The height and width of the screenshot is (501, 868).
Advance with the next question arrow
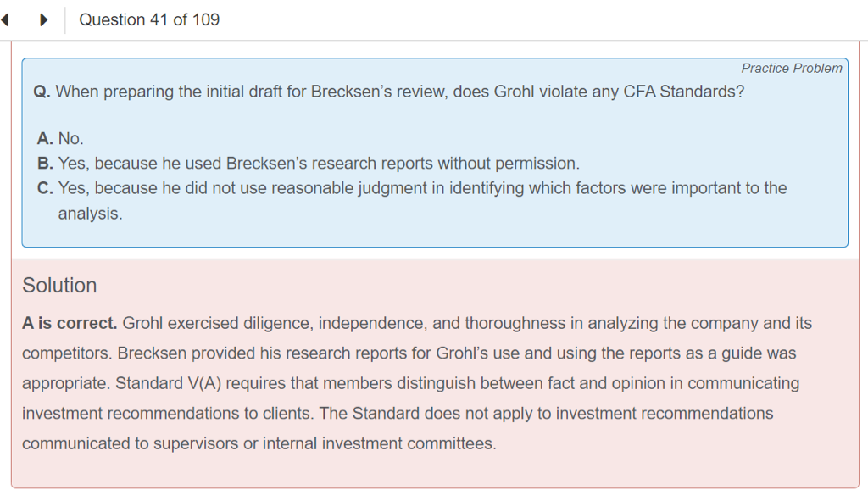43,20
